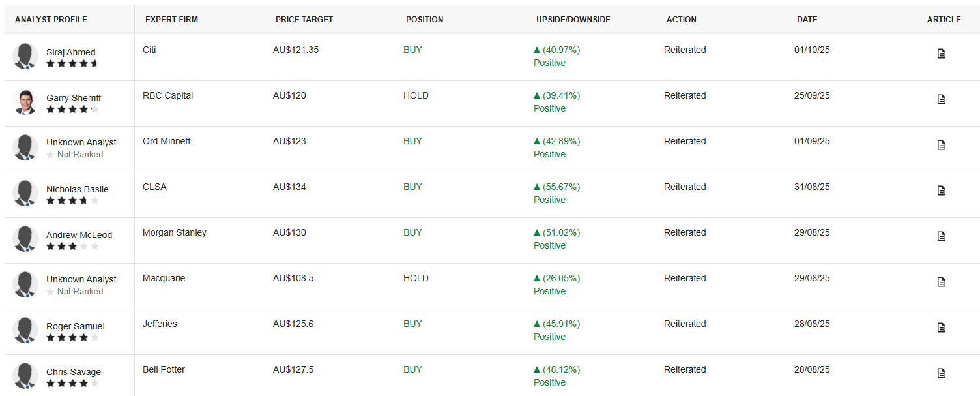
Task: Sort by Date column header
Action: (807, 20)
